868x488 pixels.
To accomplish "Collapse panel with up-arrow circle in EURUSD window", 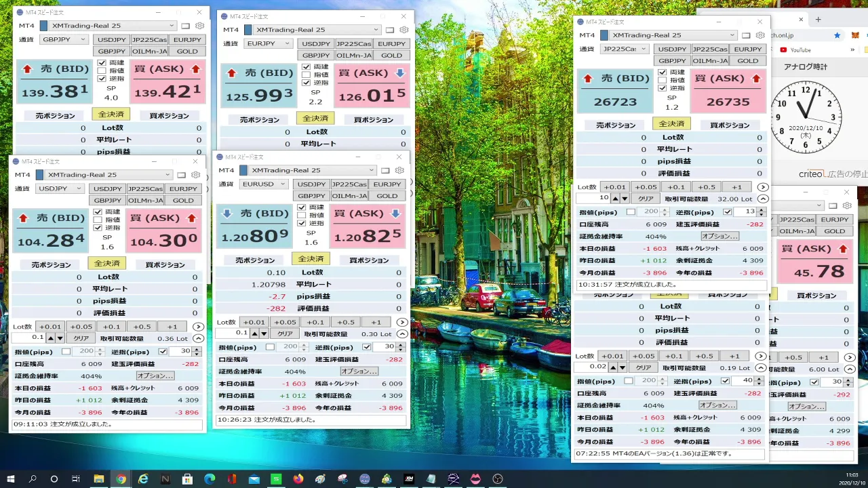I will 401,333.
